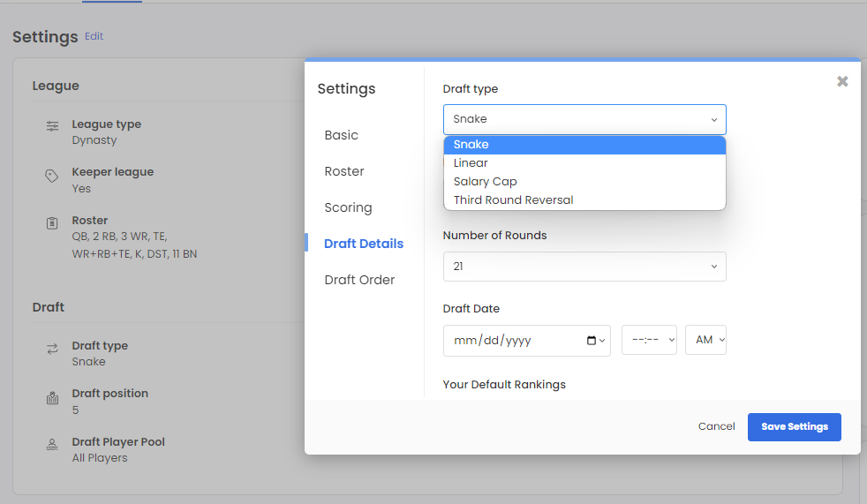Click the Cancel link
Screen dimensions: 867x504
tap(716, 426)
